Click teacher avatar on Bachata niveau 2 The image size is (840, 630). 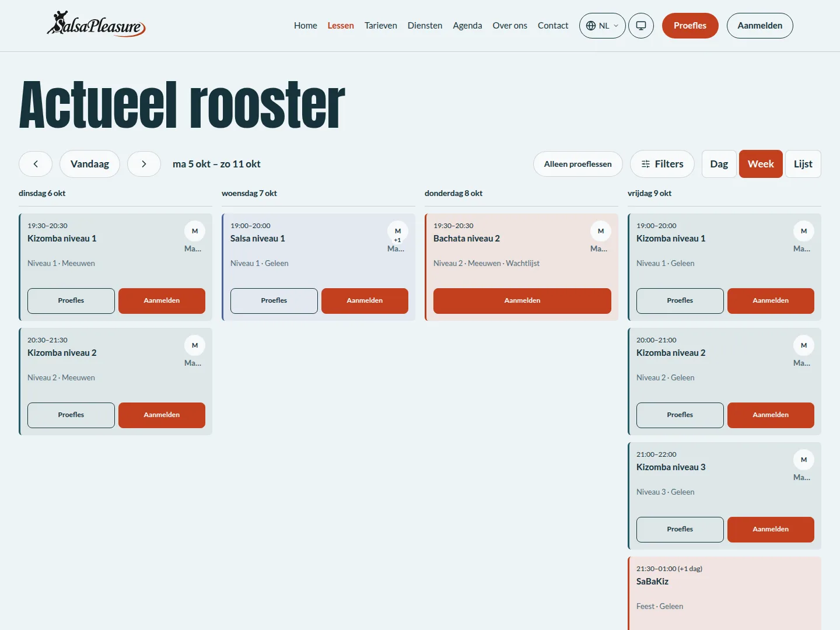tap(601, 231)
